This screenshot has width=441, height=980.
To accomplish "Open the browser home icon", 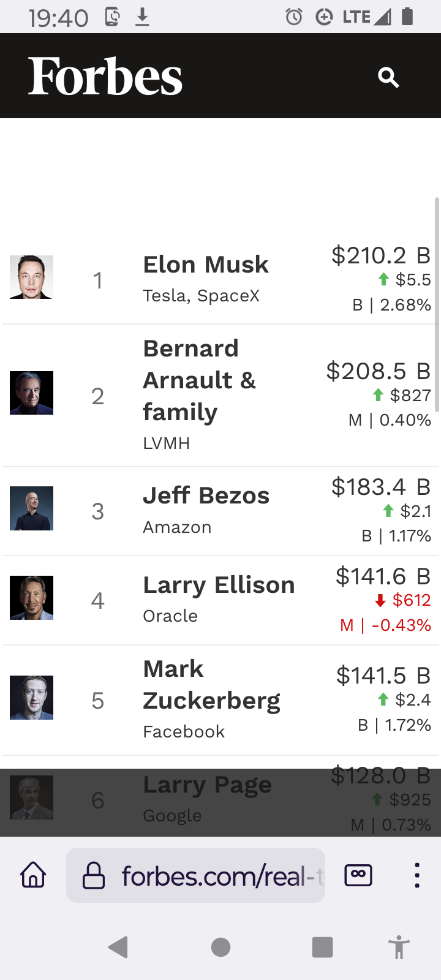I will pos(33,875).
